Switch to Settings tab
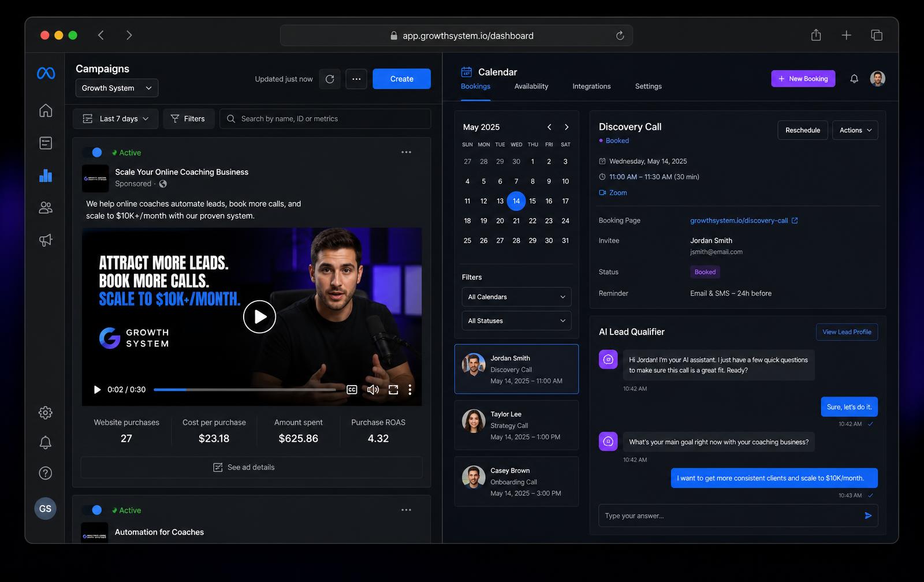The image size is (924, 582). (649, 87)
